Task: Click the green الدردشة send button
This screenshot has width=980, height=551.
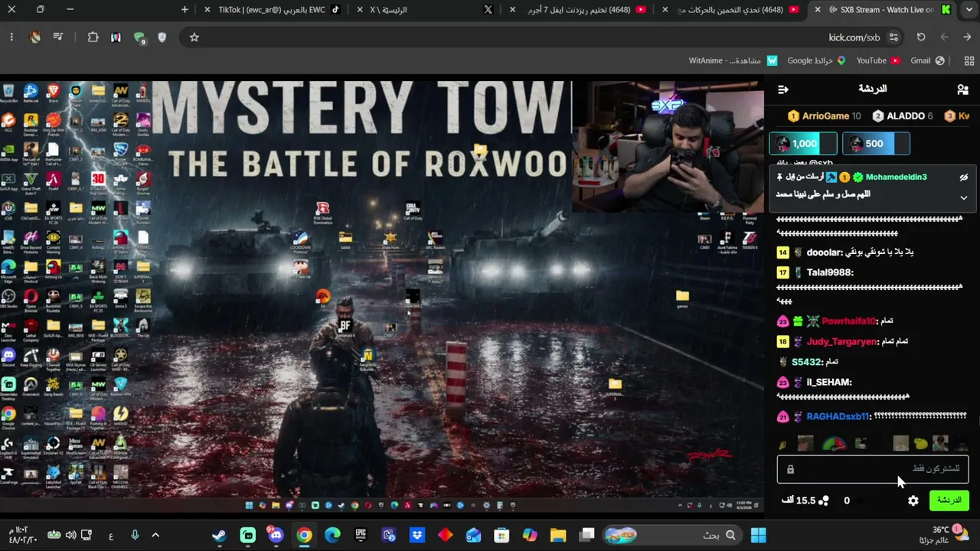Action: 949,500
